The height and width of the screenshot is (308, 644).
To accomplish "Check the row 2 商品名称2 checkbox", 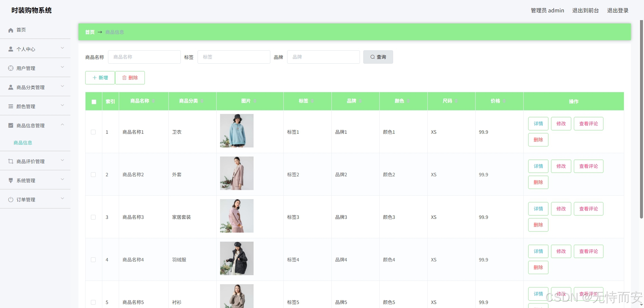I will pos(93,175).
